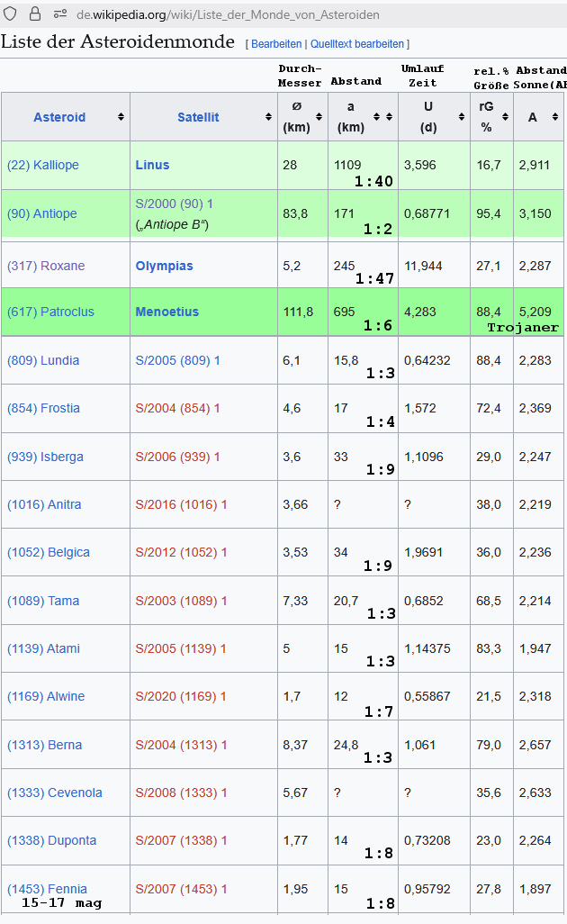Click Bearbeiten edit link for section
The width and height of the screenshot is (567, 924).
point(276,43)
